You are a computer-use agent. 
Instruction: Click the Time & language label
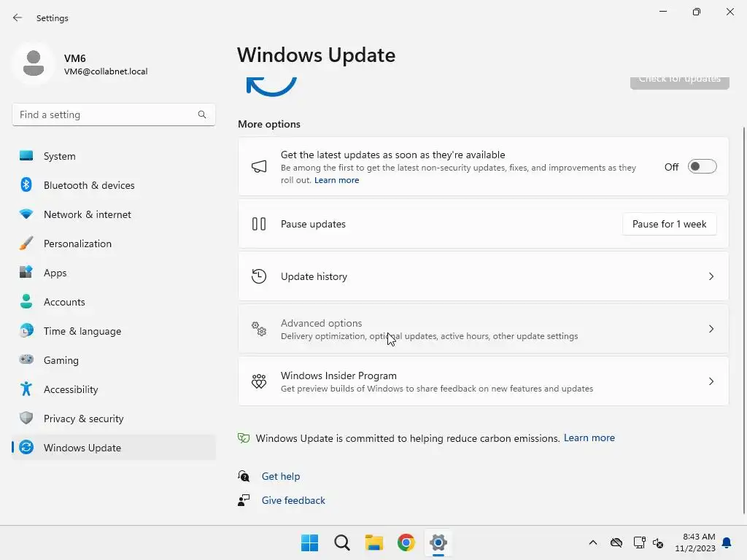(82, 331)
